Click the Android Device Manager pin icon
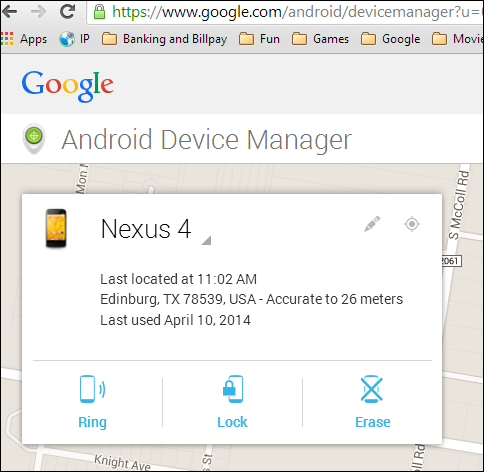Screen dimensions: 484x472 click(34, 139)
